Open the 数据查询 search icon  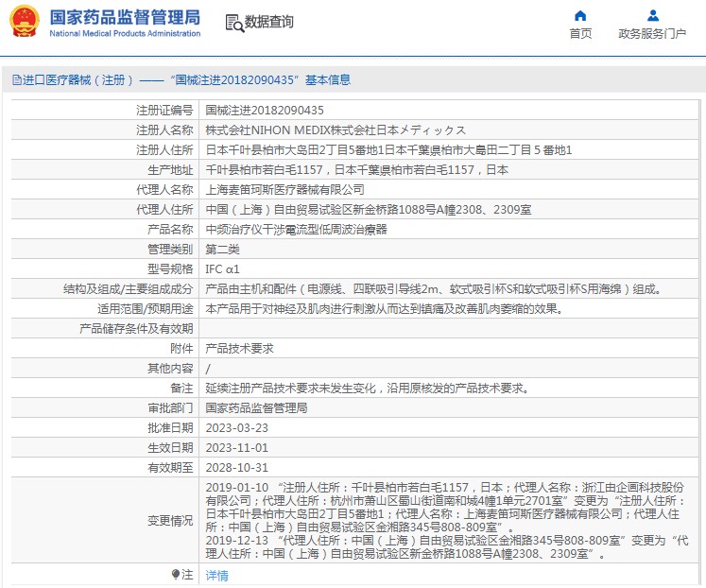click(x=234, y=23)
